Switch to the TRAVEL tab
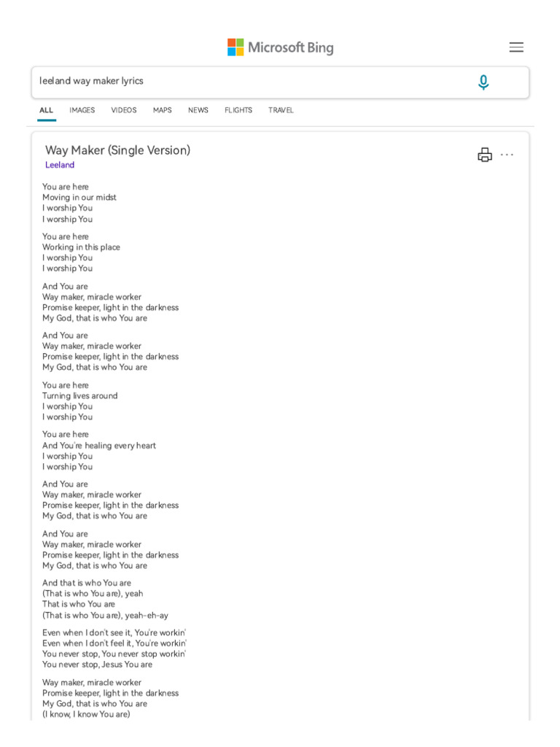The height and width of the screenshot is (747, 560). pyautogui.click(x=281, y=110)
